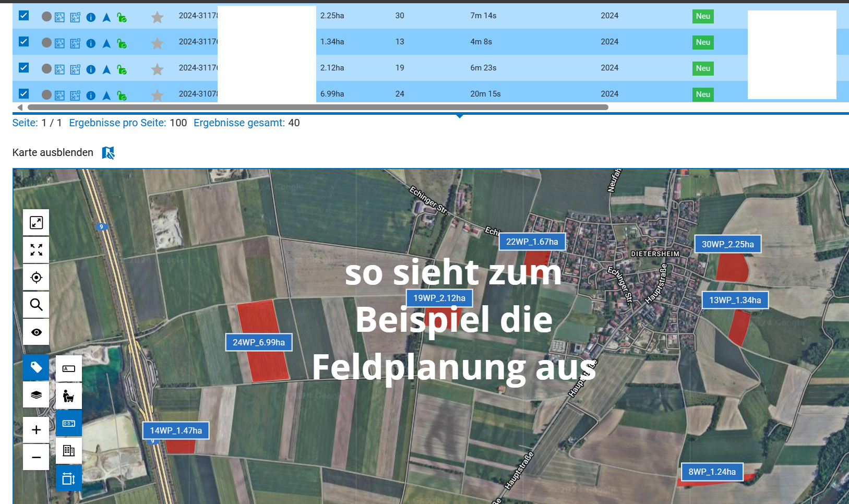
Task: Center map on current location
Action: point(36,277)
